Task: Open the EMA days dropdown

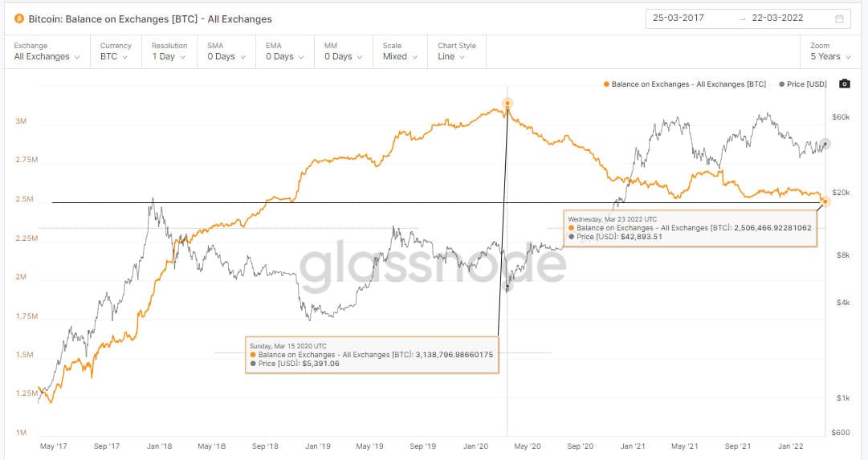Action: tap(283, 57)
